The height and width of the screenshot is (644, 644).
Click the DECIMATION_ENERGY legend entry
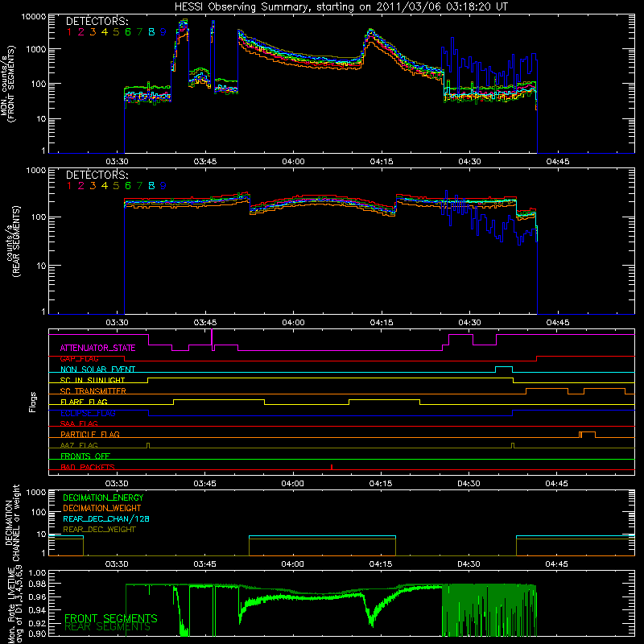[103, 497]
